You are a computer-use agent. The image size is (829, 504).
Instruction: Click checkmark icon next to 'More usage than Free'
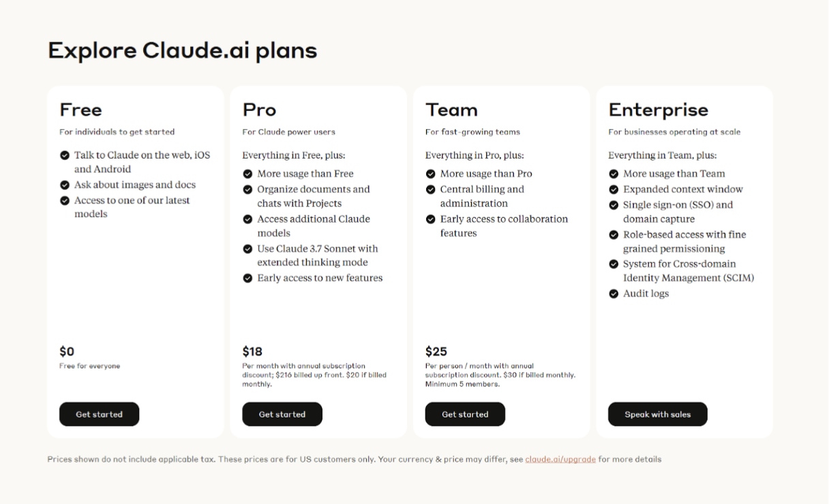pyautogui.click(x=247, y=174)
